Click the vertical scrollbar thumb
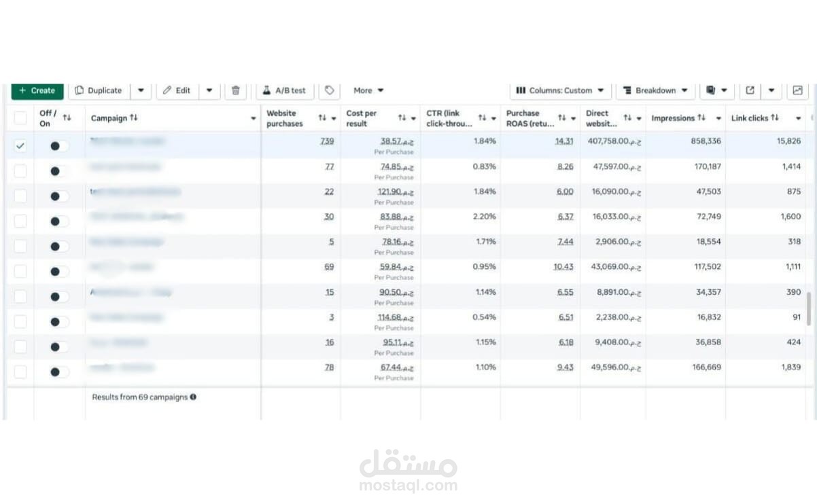The width and height of the screenshot is (817, 504). click(x=809, y=309)
